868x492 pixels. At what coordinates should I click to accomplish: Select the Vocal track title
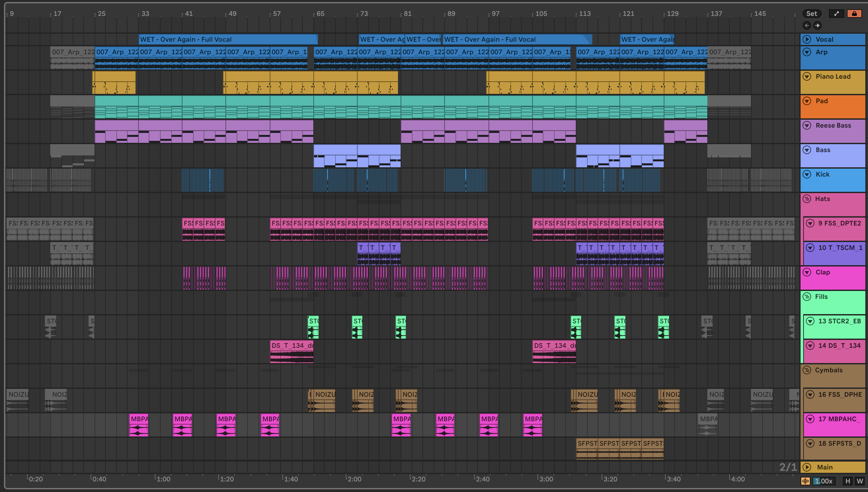824,39
